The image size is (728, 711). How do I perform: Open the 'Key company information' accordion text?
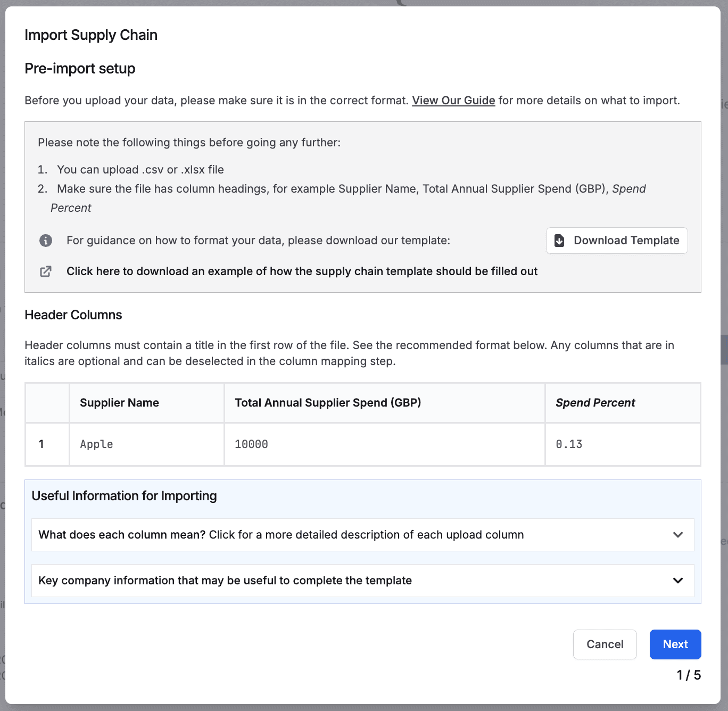point(225,581)
